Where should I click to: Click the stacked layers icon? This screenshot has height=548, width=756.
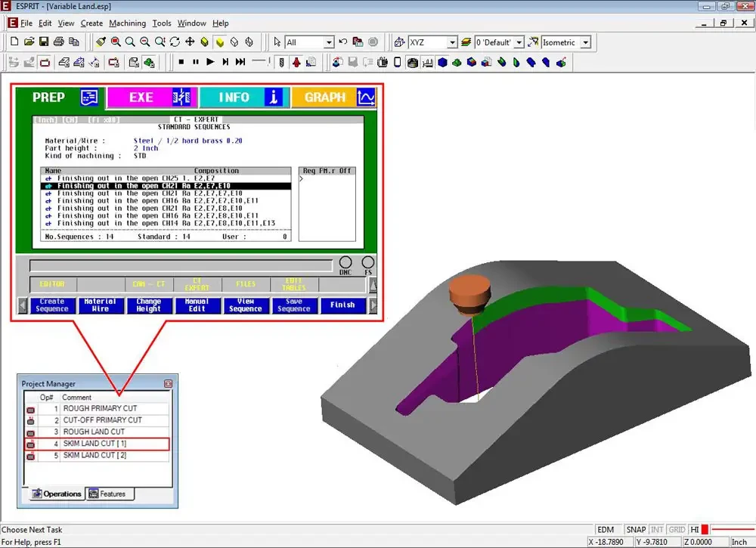pyautogui.click(x=466, y=42)
